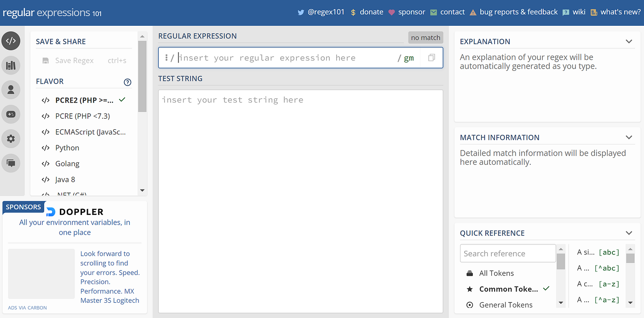
Task: Click sidebar scrollbar up arrow
Action: point(142,36)
